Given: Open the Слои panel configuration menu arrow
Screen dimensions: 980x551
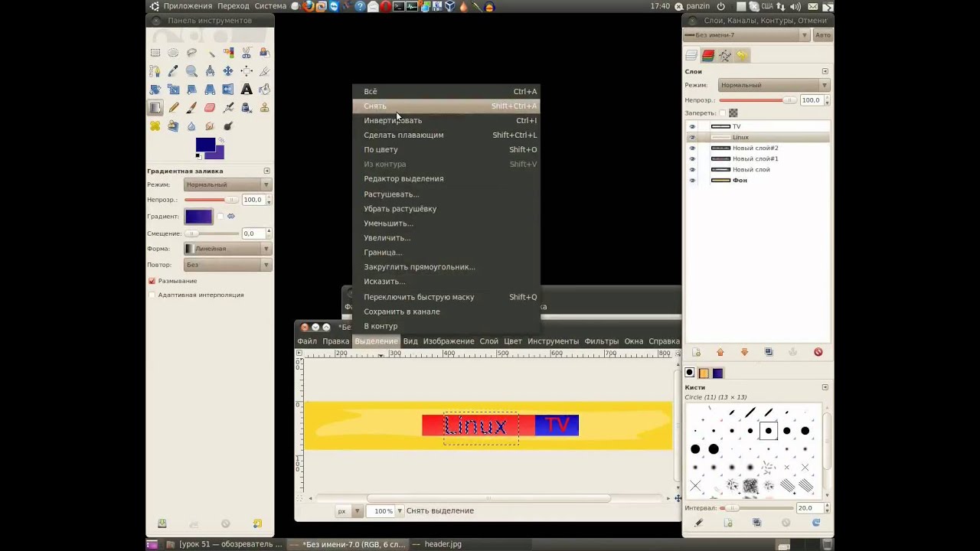Looking at the screenshot, I should pyautogui.click(x=825, y=71).
